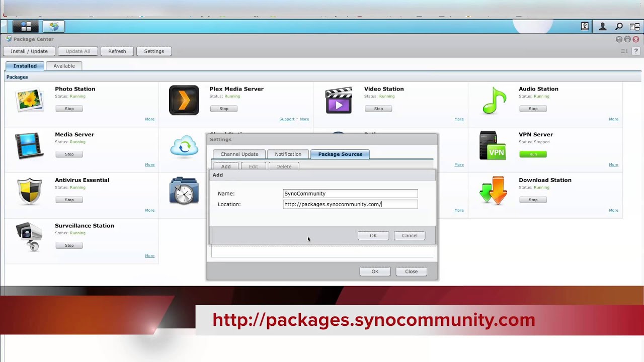Click the Location URL input field
Screen dimensions: 644x362
350,204
